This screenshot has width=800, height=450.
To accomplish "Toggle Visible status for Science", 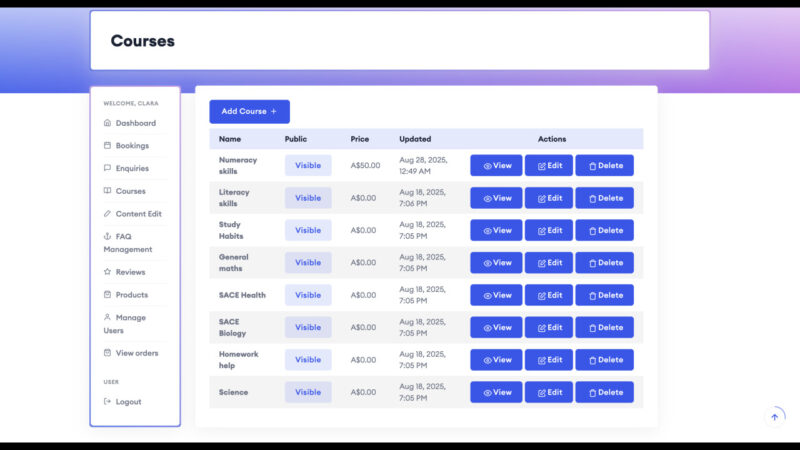I will click(308, 392).
